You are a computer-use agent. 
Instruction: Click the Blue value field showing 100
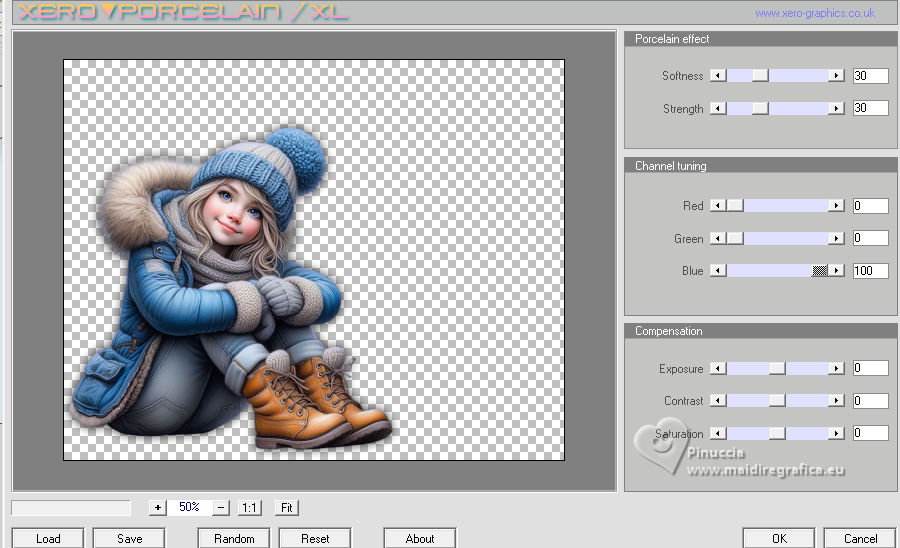pos(870,271)
